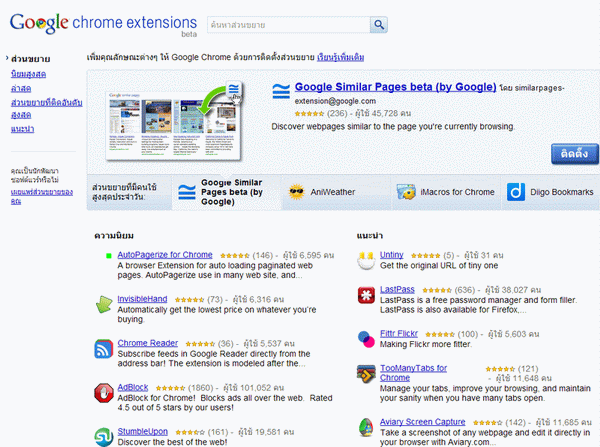This screenshot has width=600, height=447.
Task: Click the 'Discover webpages similar to the page' description
Action: coord(393,127)
